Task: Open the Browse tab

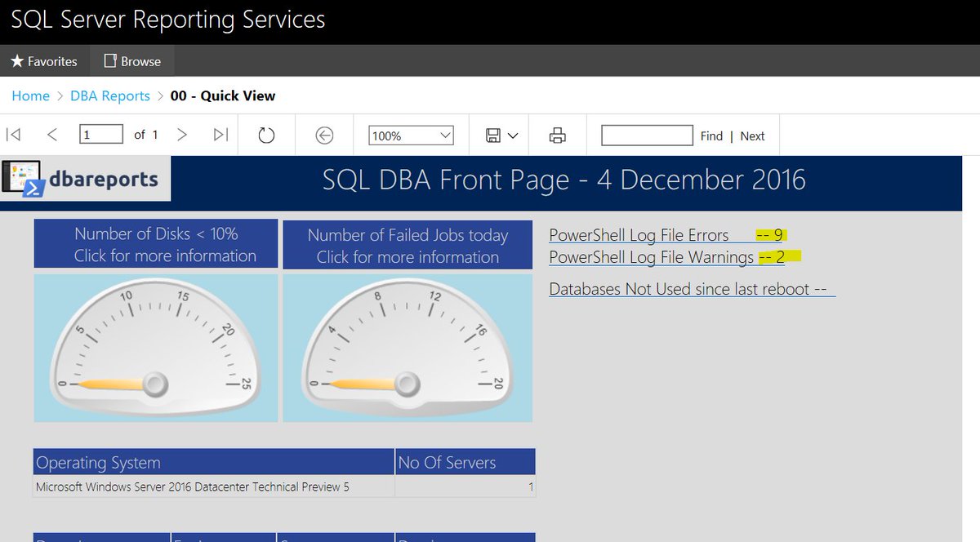Action: pyautogui.click(x=131, y=61)
